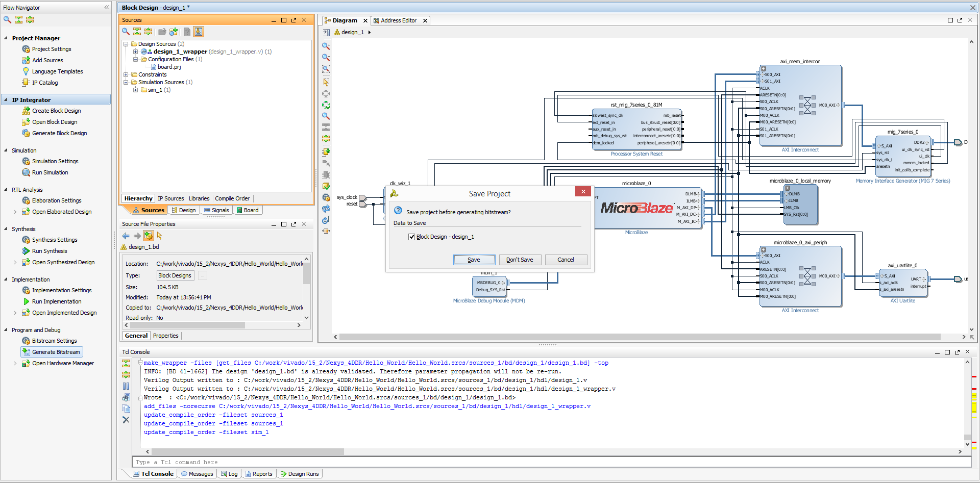Search the Flow Navigator with the magnifier icon
Image resolution: width=980 pixels, height=483 pixels.
7,19
